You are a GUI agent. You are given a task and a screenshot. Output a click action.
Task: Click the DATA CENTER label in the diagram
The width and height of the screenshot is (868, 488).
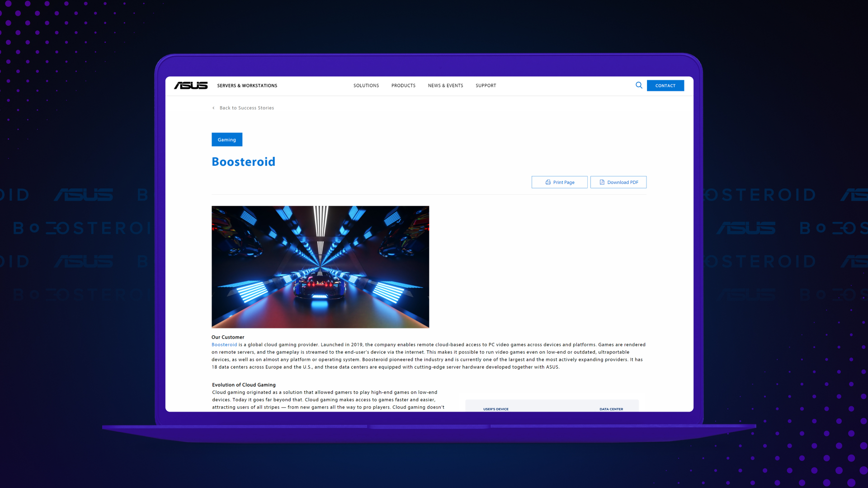611,409
